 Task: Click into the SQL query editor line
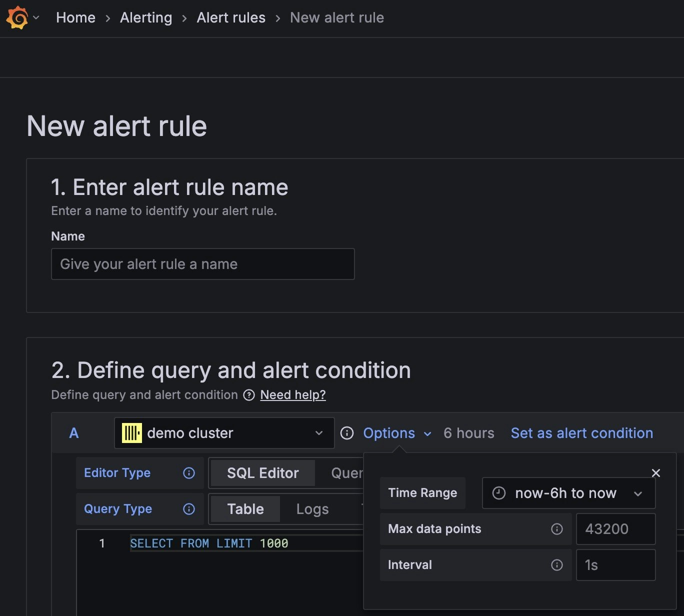pyautogui.click(x=246, y=543)
